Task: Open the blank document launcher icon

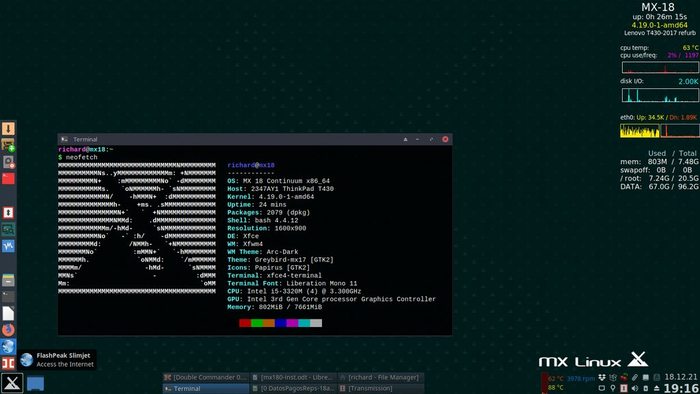Action: (8, 313)
